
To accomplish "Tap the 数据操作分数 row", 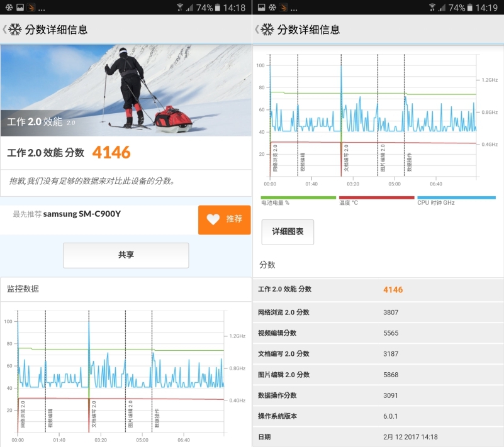I will (x=378, y=395).
